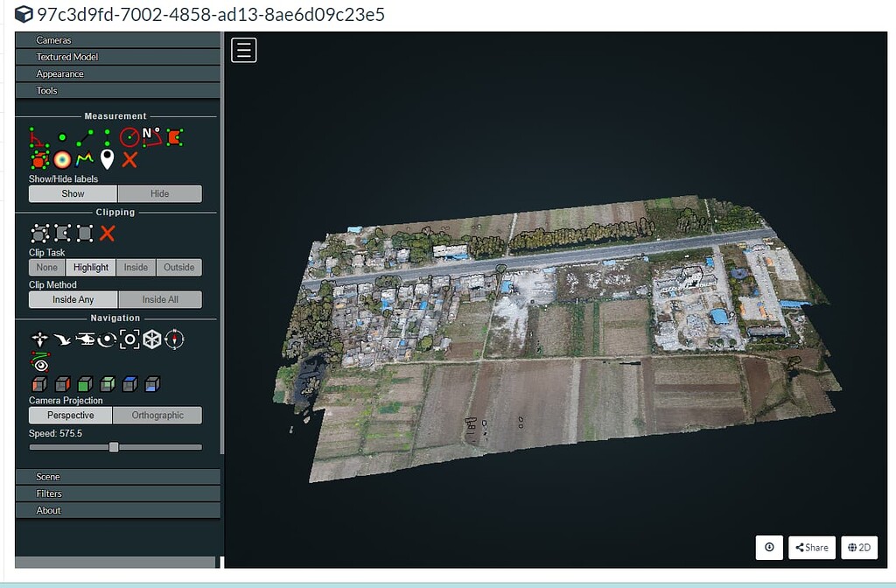Click the blue top-view cube
The width and height of the screenshot is (896, 588).
click(129, 383)
